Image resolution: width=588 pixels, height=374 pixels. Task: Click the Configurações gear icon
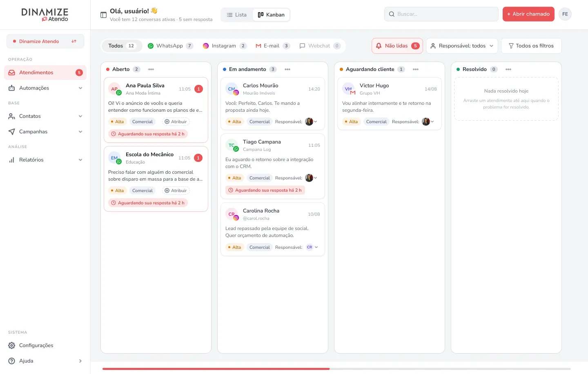click(12, 345)
